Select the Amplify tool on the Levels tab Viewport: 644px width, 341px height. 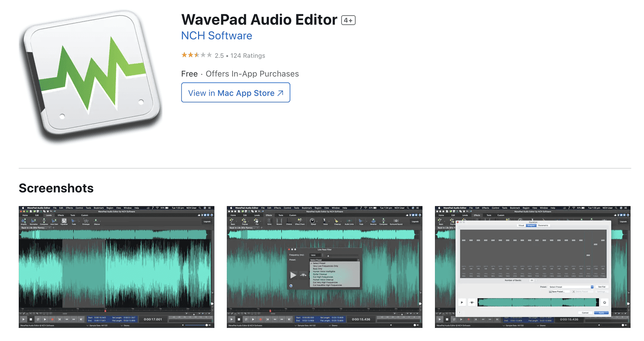point(23,222)
